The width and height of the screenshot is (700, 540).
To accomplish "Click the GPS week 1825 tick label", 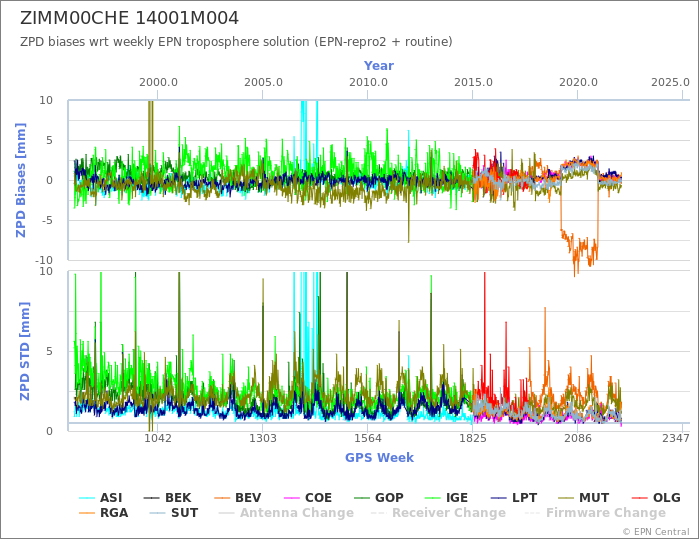I will coord(473,438).
